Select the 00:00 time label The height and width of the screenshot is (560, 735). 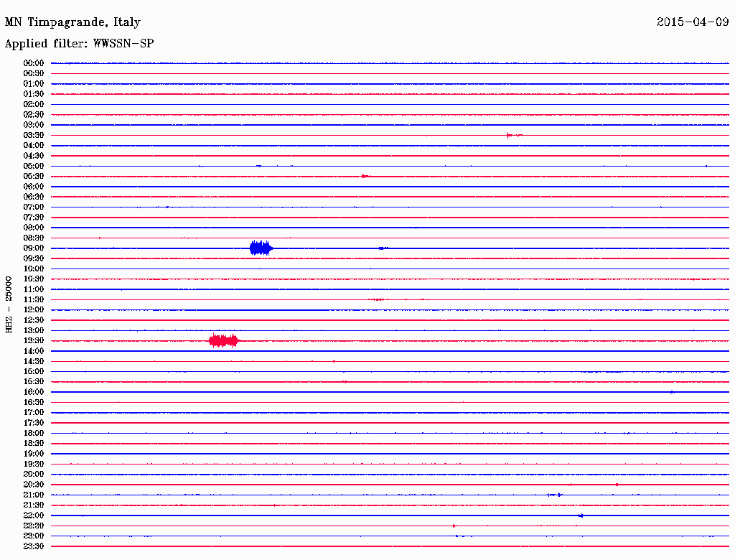point(33,63)
